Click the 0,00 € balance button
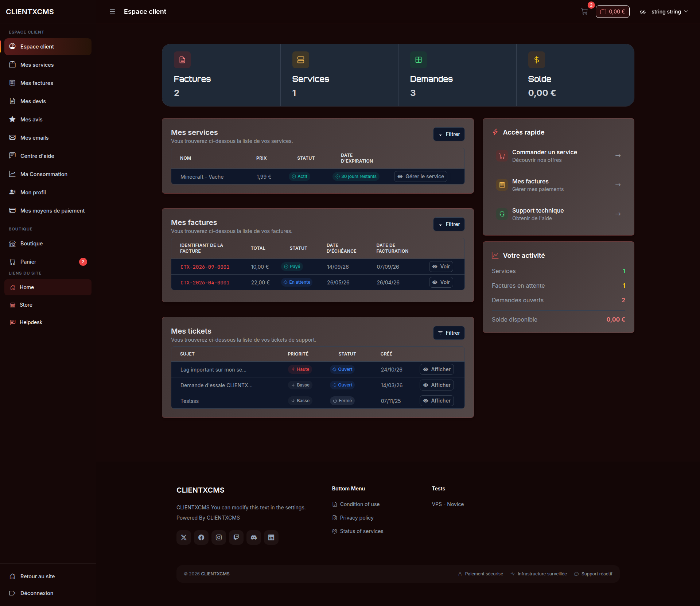 pos(612,12)
